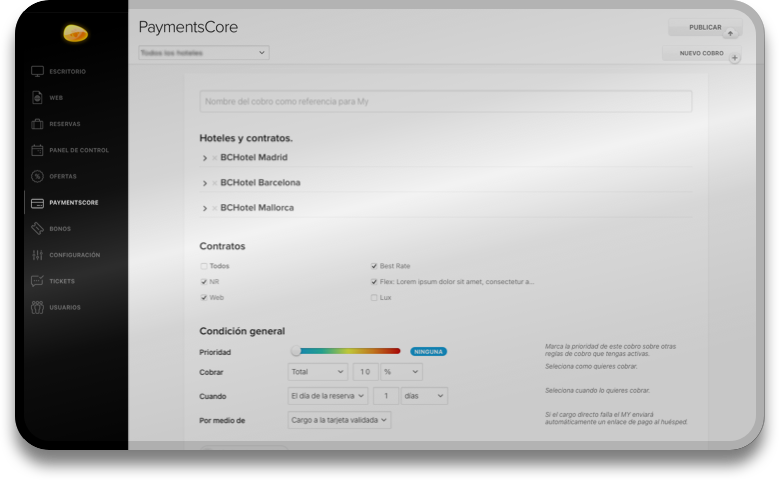Click the Ninguna priority badge
The width and height of the screenshot is (779, 480).
pyautogui.click(x=428, y=352)
